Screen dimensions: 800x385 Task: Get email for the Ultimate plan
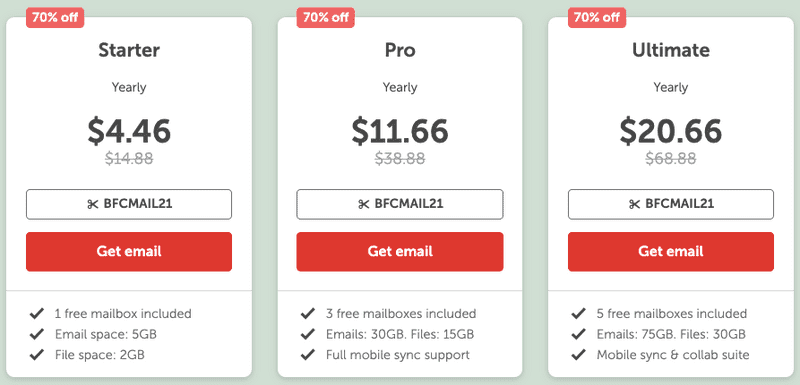[671, 251]
